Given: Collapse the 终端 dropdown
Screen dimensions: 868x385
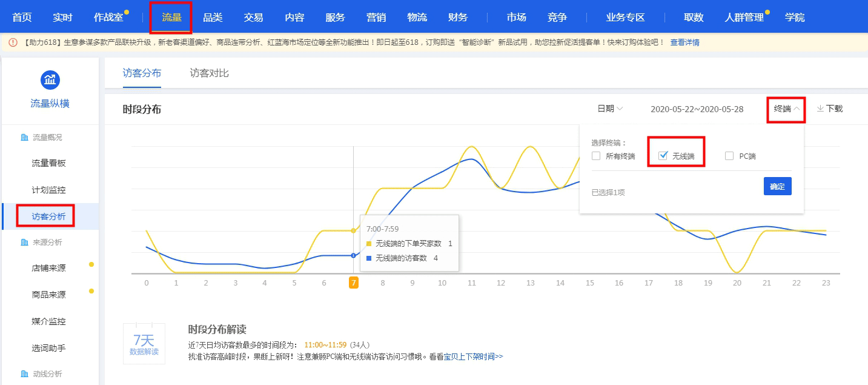Looking at the screenshot, I should pyautogui.click(x=787, y=109).
